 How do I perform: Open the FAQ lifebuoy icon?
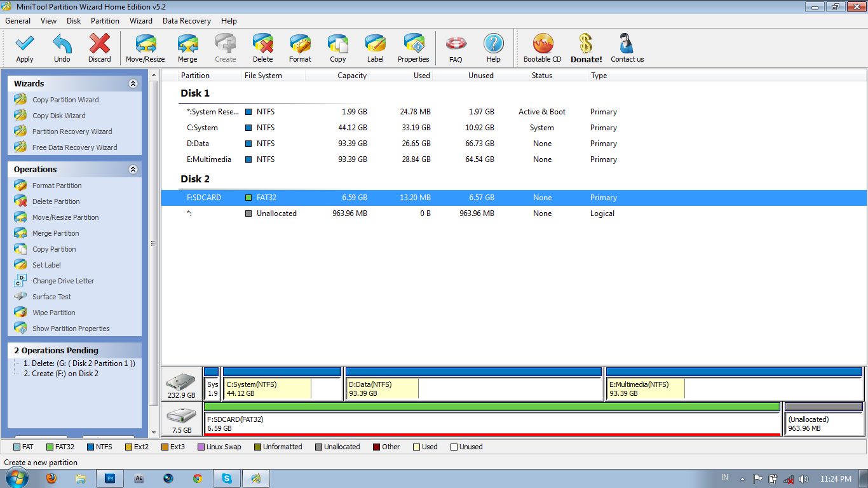pyautogui.click(x=456, y=48)
